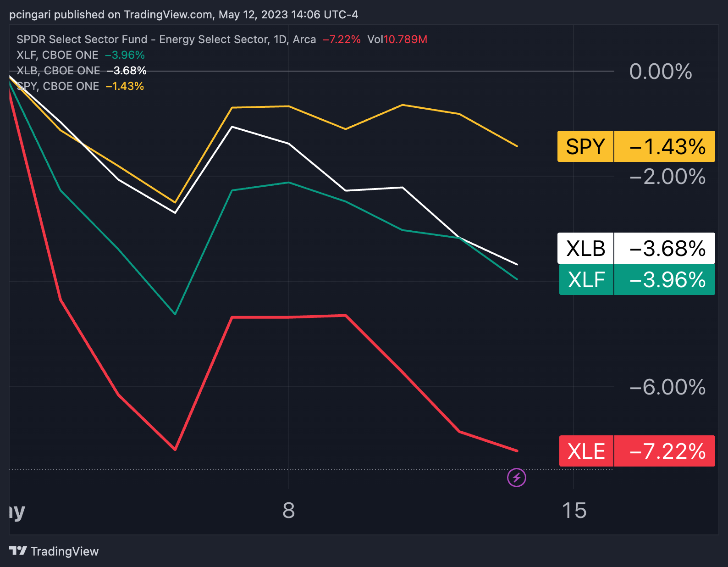728x567 pixels.
Task: Click the 0.00% price axis label
Action: click(661, 72)
